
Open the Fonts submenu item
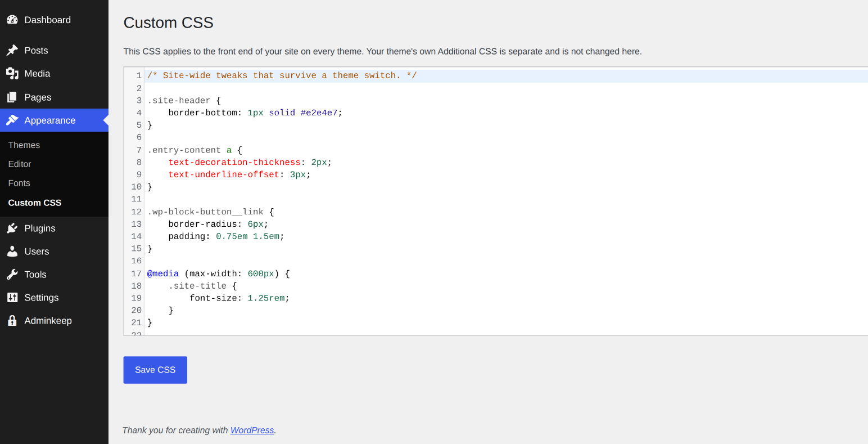19,183
